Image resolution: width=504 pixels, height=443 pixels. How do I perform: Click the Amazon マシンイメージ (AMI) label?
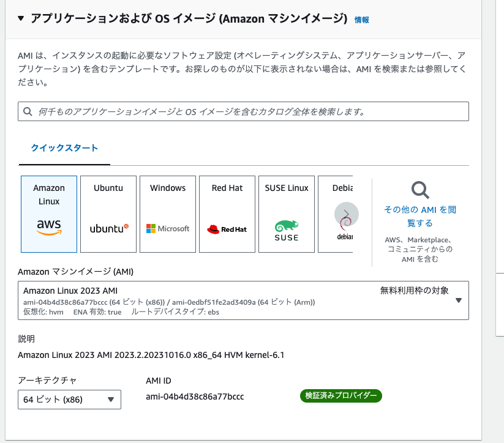point(75,272)
